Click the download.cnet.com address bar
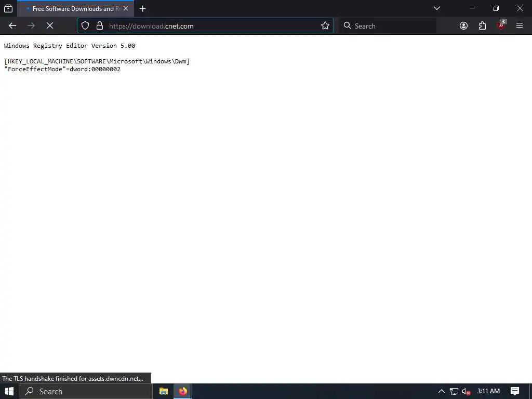The height and width of the screenshot is (399, 532). (x=205, y=26)
